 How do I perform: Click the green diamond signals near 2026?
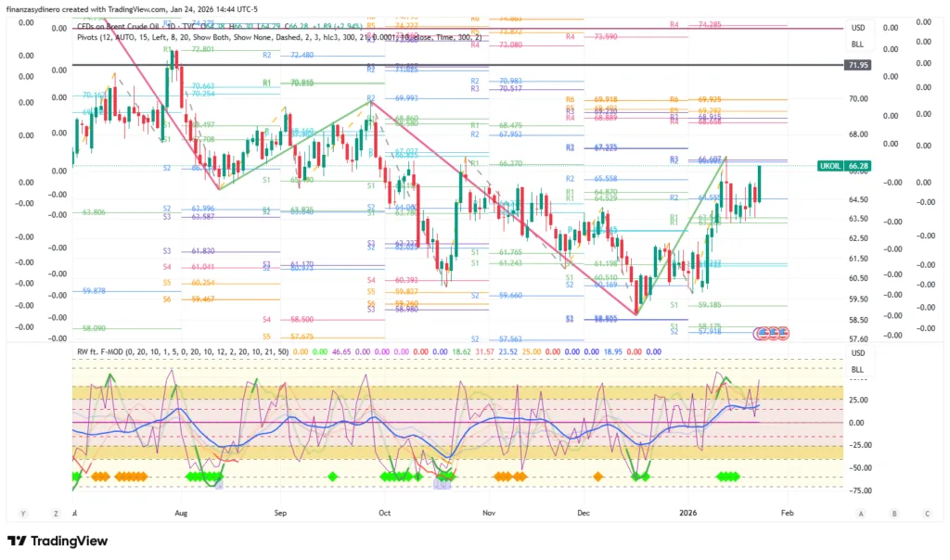click(x=728, y=476)
